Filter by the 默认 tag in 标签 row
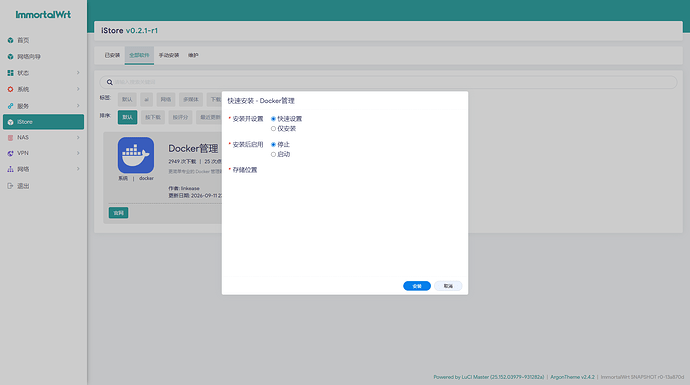This screenshot has width=690, height=385. 127,99
